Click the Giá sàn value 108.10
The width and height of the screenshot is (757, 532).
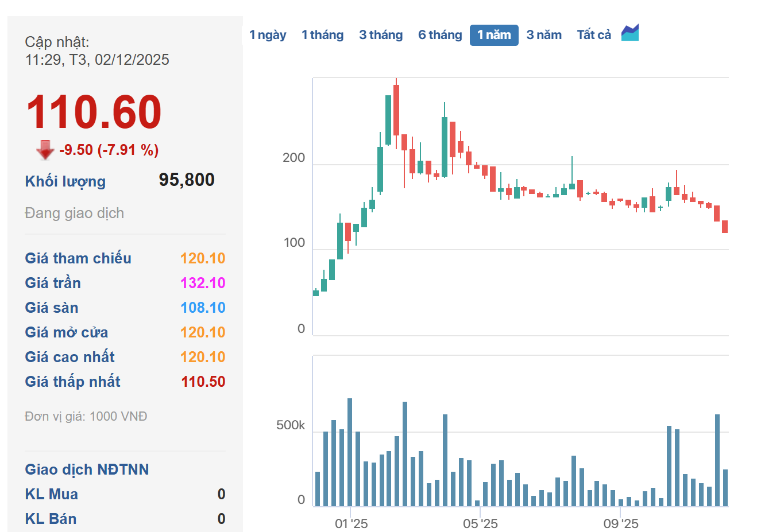click(x=203, y=308)
